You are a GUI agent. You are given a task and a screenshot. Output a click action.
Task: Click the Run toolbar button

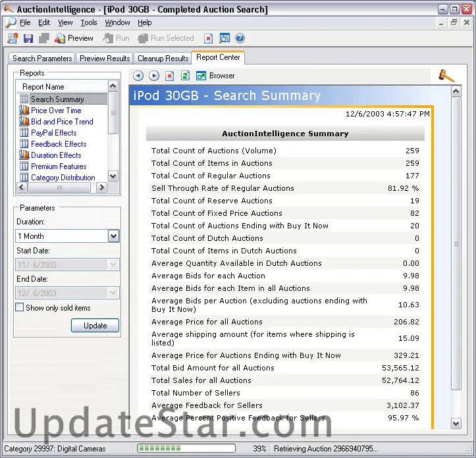[117, 38]
